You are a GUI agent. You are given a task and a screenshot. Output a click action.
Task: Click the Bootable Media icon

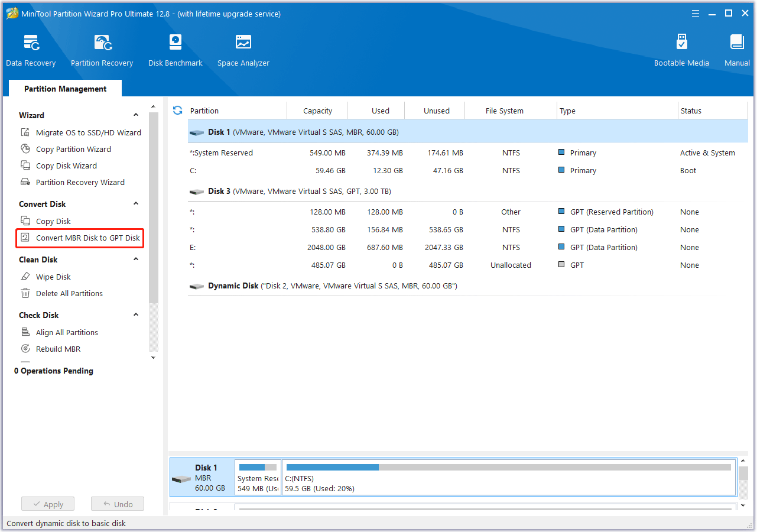click(x=681, y=43)
